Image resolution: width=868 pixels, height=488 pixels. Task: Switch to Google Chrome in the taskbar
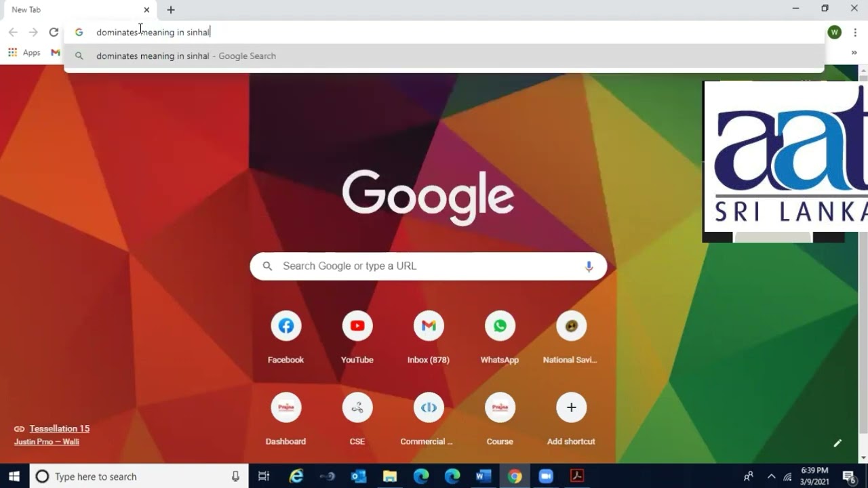[515, 476]
